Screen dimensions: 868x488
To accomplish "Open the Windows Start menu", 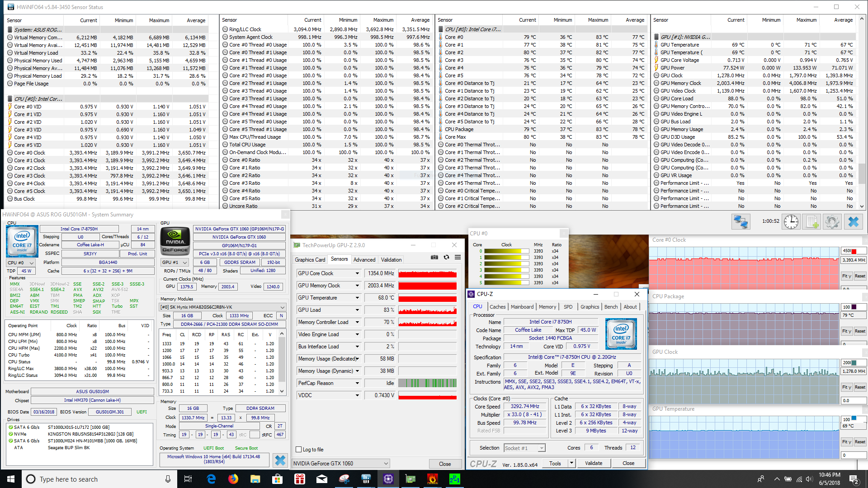I will (x=11, y=479).
